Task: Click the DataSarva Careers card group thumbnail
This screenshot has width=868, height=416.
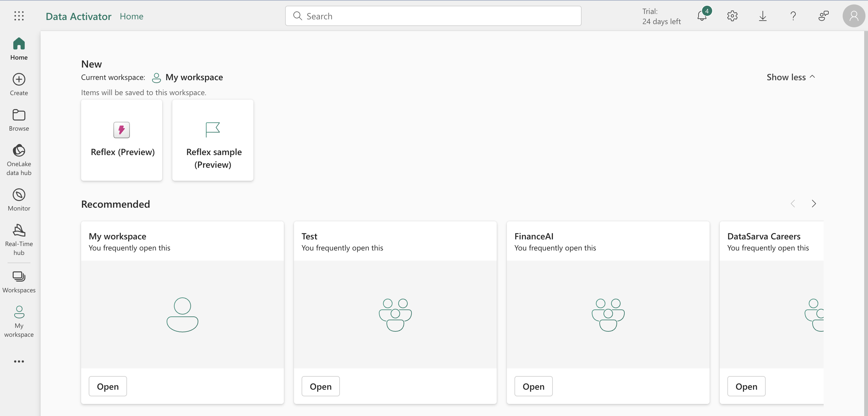Action: tap(772, 315)
